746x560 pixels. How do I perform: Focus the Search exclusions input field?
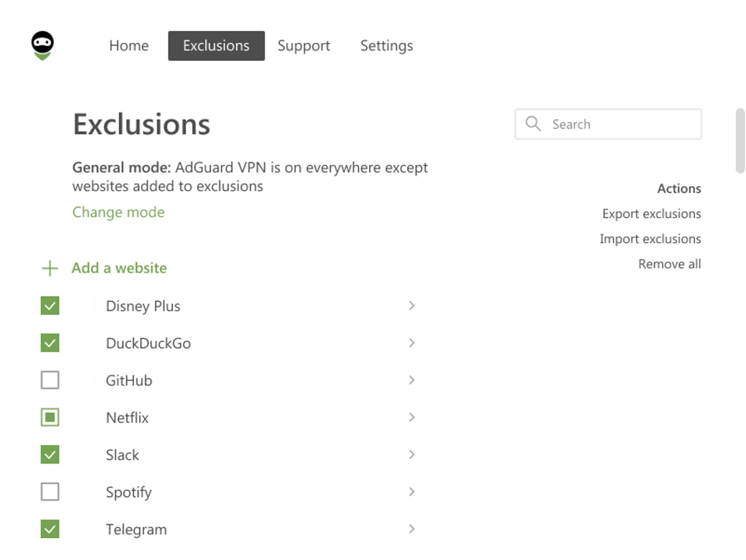pyautogui.click(x=608, y=124)
